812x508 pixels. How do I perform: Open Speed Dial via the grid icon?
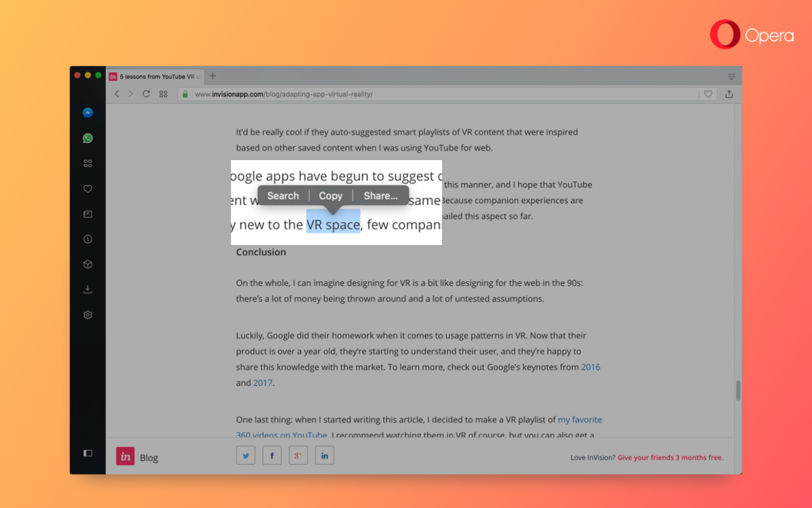point(88,163)
